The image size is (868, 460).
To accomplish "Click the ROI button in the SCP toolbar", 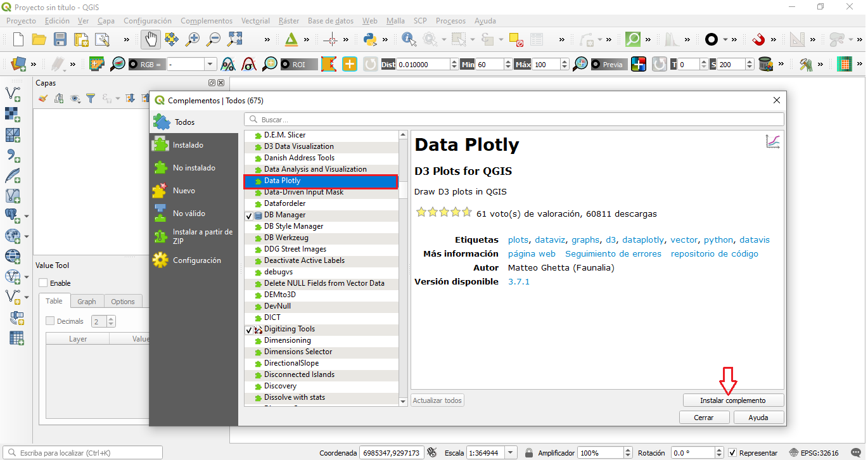I will [300, 63].
